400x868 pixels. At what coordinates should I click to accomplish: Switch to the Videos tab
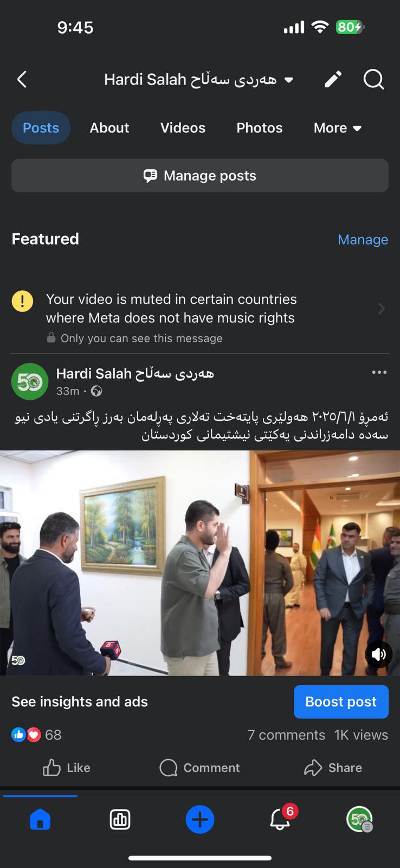pyautogui.click(x=183, y=128)
